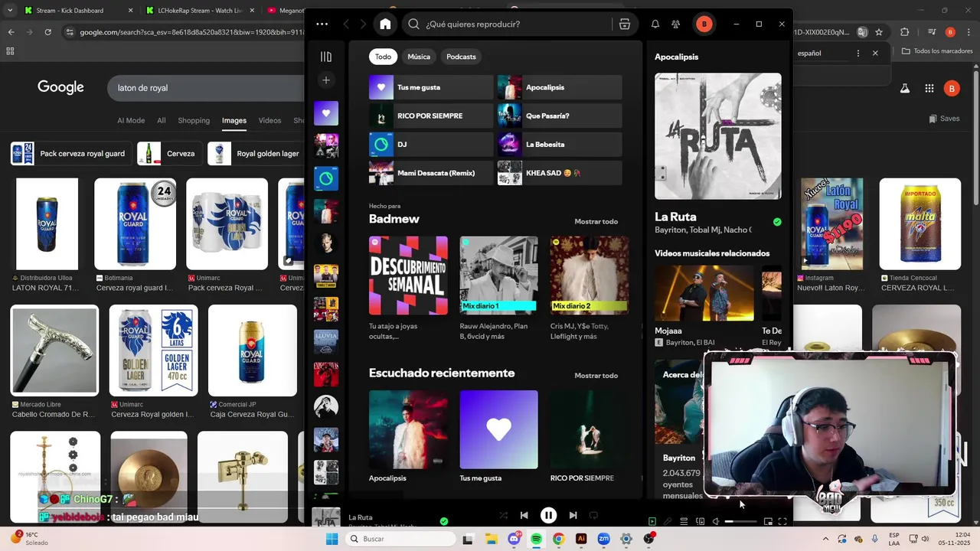980x551 pixels.
Task: Toggle saved checkmark beside La Ruta title in side panel
Action: (x=777, y=222)
